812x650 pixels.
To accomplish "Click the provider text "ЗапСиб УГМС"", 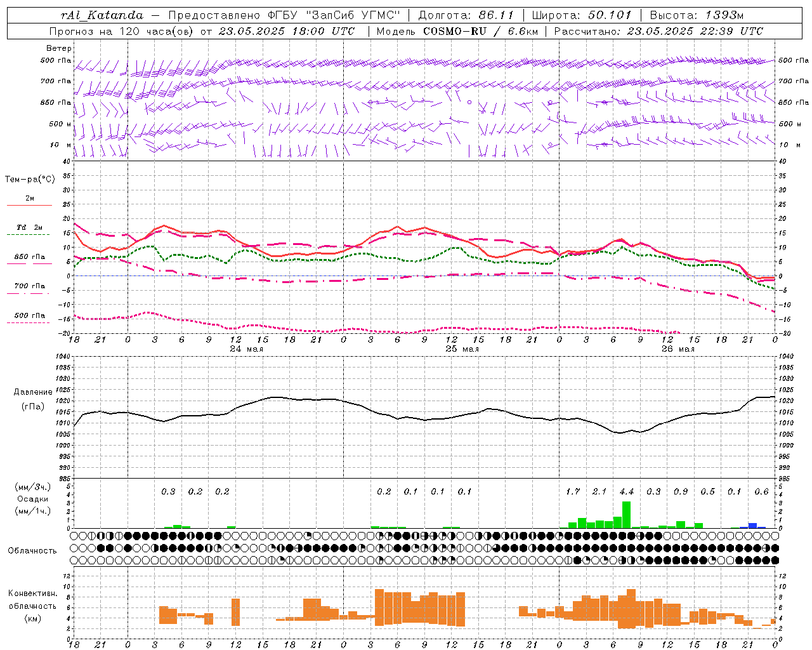I will (354, 15).
